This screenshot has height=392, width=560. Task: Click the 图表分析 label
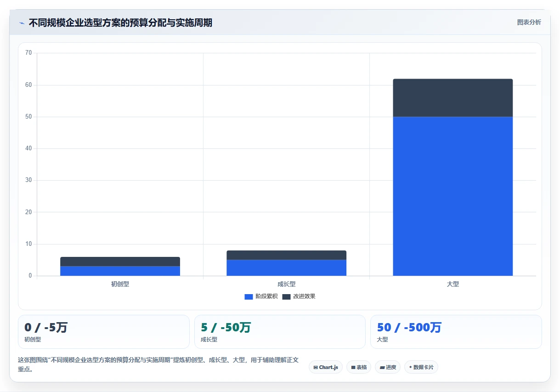[529, 22]
